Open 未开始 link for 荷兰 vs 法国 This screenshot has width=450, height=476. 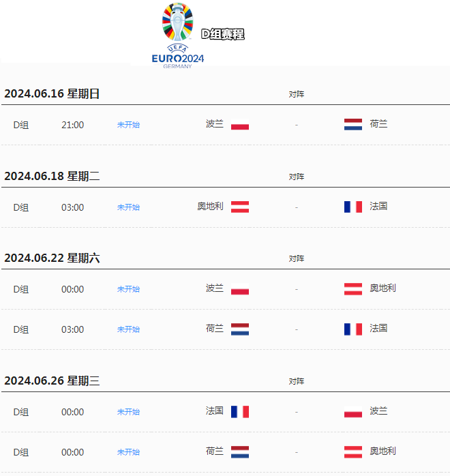128,329
